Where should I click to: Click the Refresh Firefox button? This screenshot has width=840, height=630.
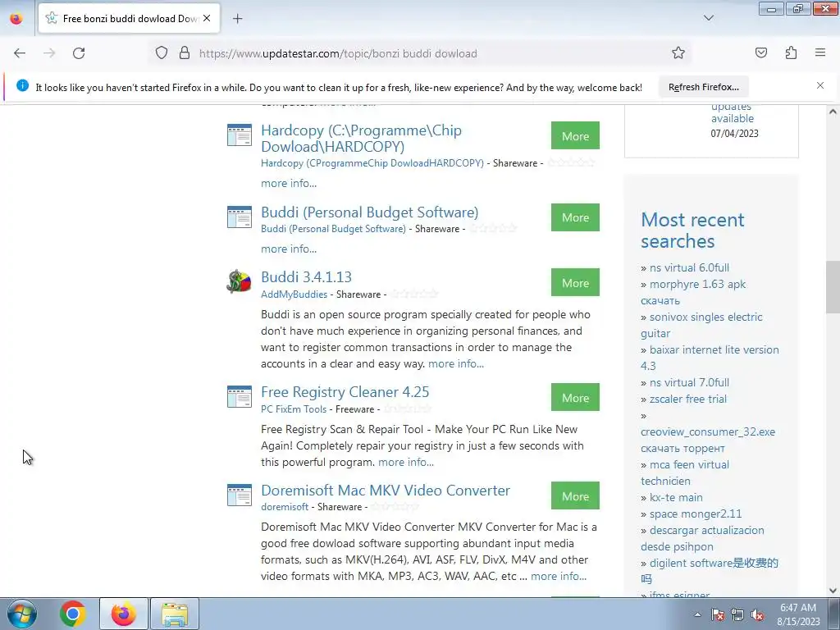703,87
